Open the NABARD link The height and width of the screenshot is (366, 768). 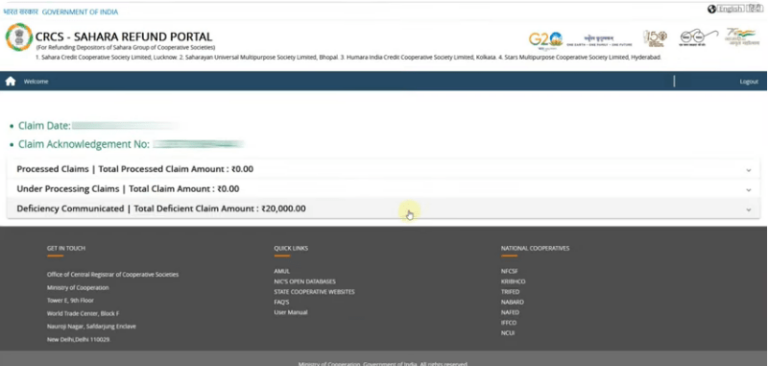(512, 302)
